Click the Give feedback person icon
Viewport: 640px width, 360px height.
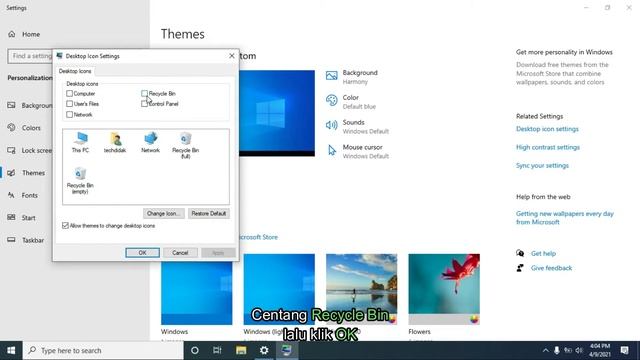pos(520,268)
